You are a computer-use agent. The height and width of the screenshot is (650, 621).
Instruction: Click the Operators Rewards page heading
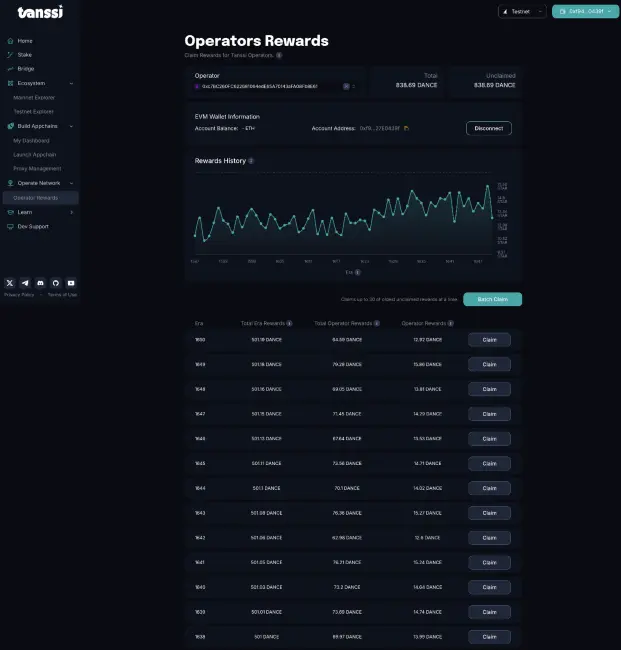point(257,41)
